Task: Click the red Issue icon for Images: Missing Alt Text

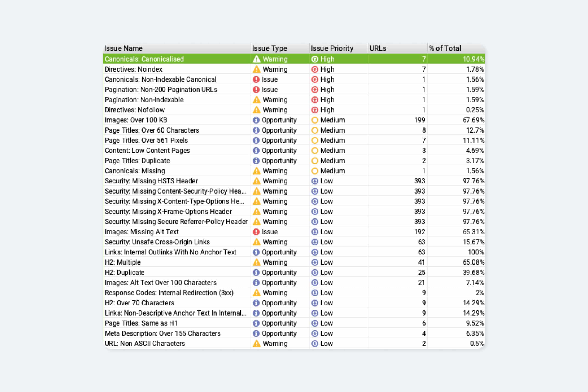Action: (257, 232)
